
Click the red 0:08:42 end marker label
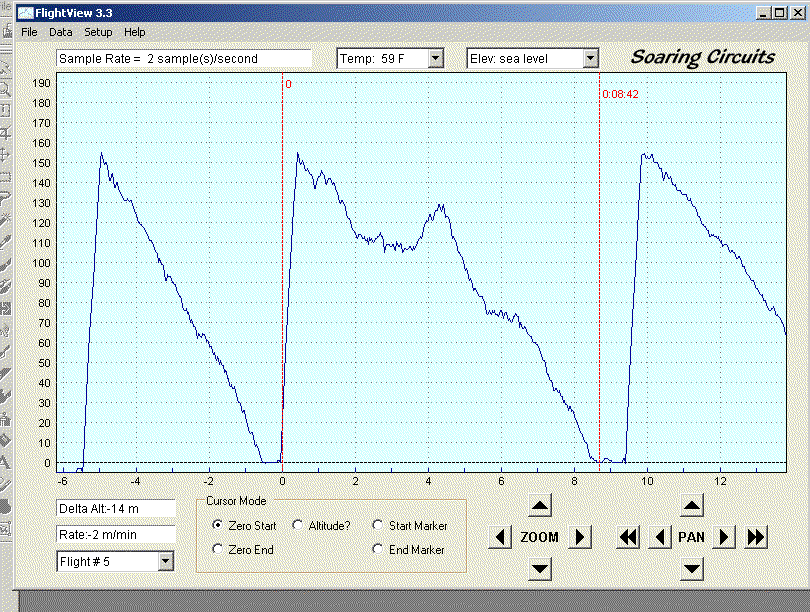[620, 94]
